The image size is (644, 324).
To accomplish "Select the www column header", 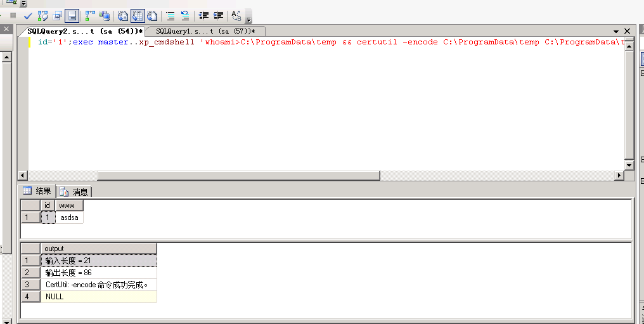I will (69, 205).
